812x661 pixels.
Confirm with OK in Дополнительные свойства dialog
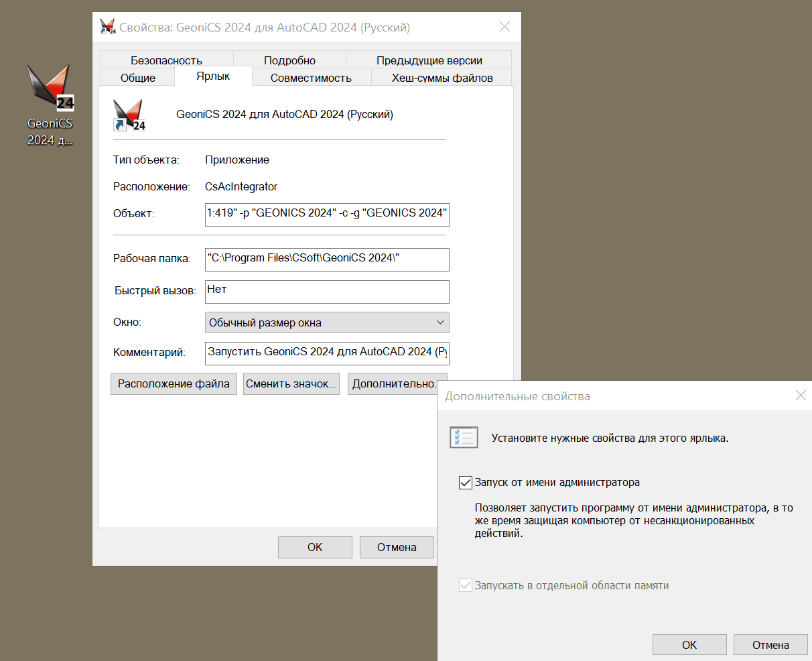(689, 645)
